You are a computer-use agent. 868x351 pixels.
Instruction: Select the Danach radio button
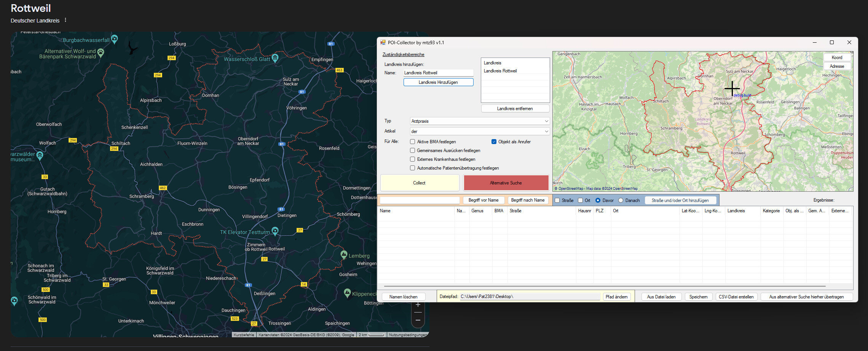coord(621,200)
